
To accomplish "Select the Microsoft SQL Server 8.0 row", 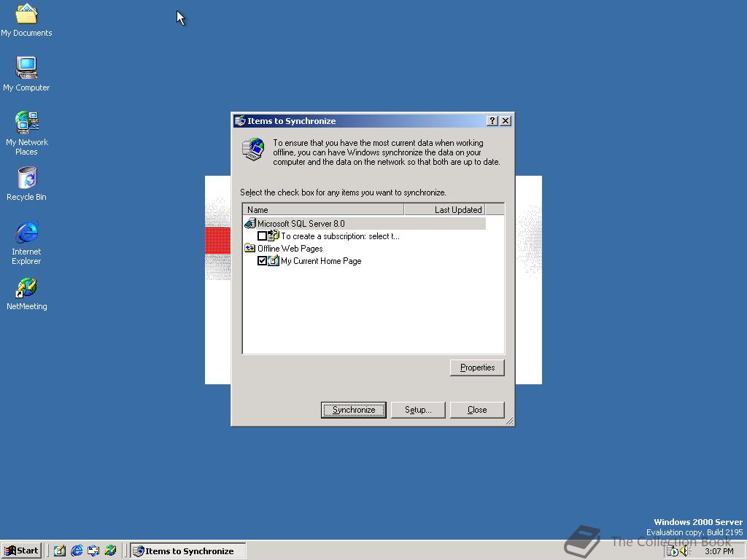I will pos(365,223).
